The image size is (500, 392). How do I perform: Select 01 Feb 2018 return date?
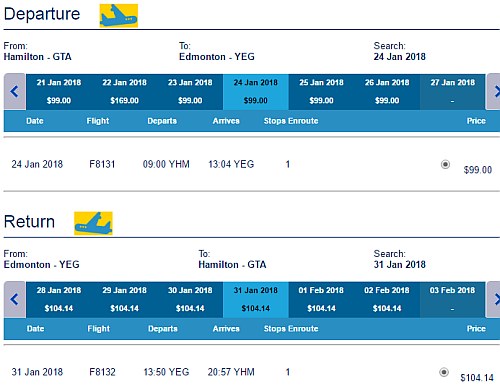click(321, 299)
